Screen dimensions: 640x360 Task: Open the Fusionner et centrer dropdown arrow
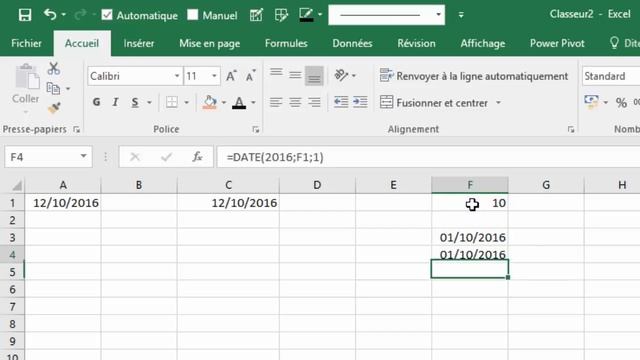point(498,102)
